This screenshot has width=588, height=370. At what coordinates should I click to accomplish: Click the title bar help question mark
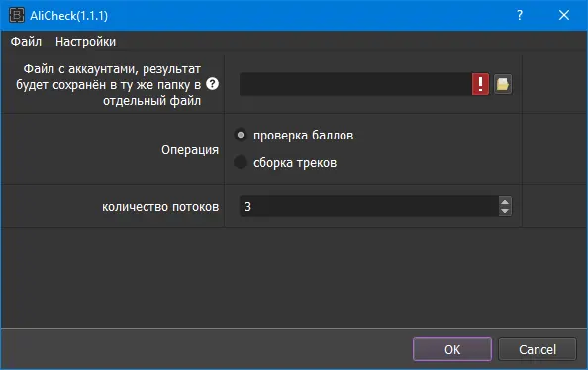pyautogui.click(x=520, y=16)
